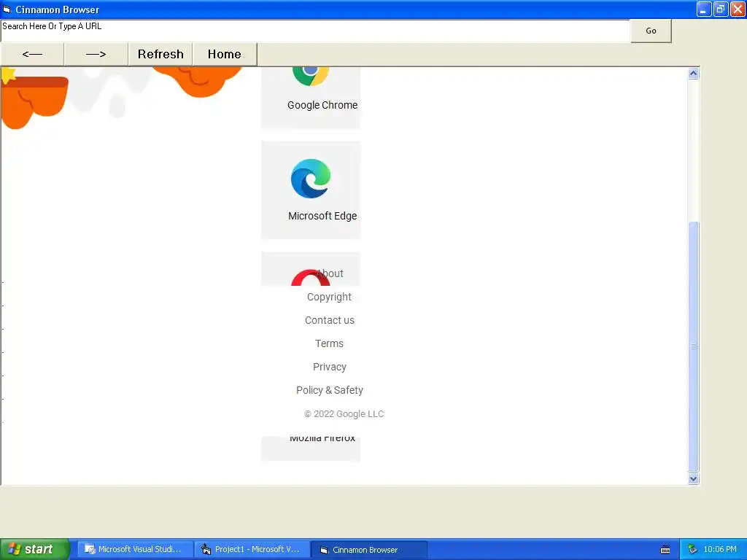Select the Cinnamon Browser taskbar button
Image resolution: width=747 pixels, height=560 pixels.
368,550
